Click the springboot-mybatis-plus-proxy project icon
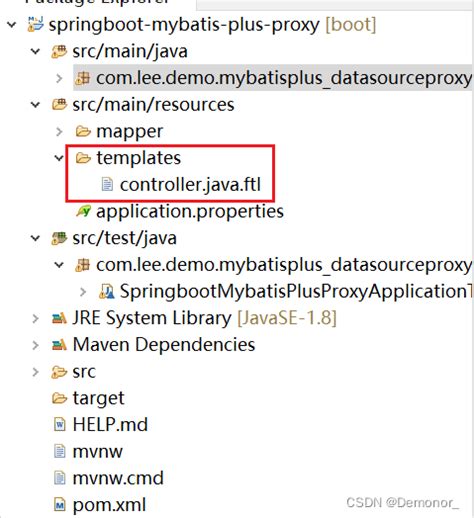The image size is (474, 518). click(x=35, y=24)
